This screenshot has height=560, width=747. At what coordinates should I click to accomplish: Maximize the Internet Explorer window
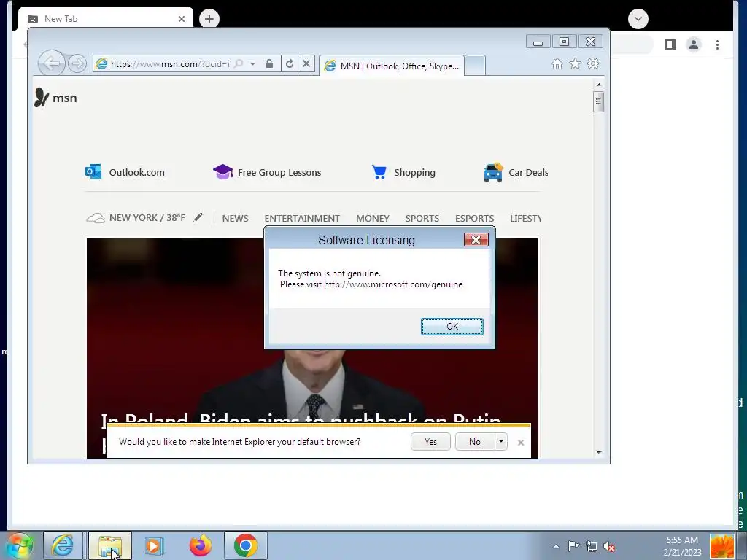click(564, 42)
